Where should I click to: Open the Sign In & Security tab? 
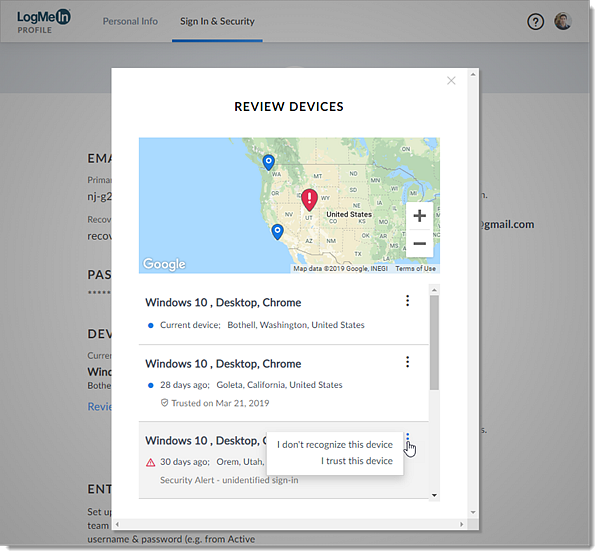pyautogui.click(x=217, y=21)
